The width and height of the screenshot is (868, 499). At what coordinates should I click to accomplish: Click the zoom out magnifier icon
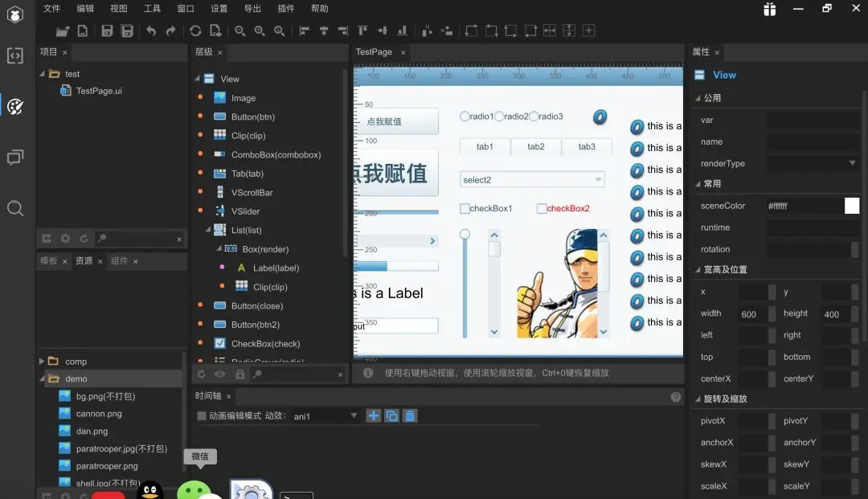click(240, 31)
